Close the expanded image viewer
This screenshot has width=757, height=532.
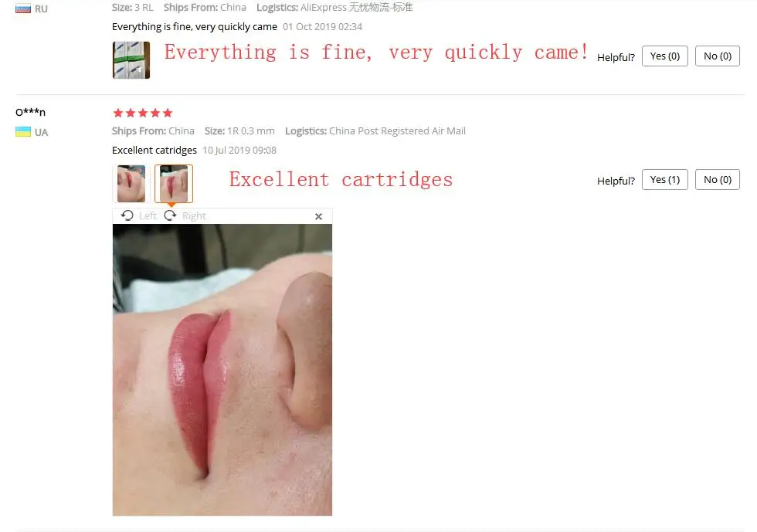coord(318,216)
